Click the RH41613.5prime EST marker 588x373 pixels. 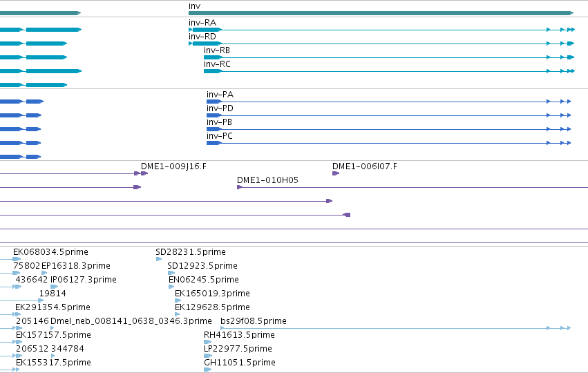208,342
